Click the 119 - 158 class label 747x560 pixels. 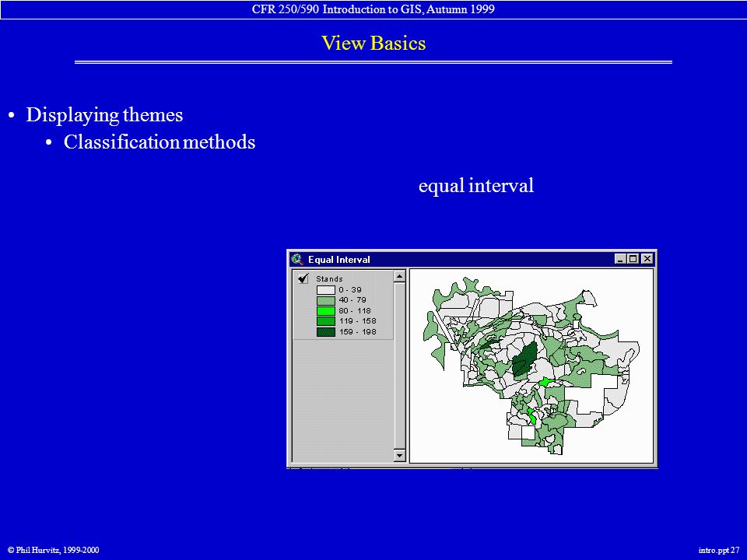[358, 321]
